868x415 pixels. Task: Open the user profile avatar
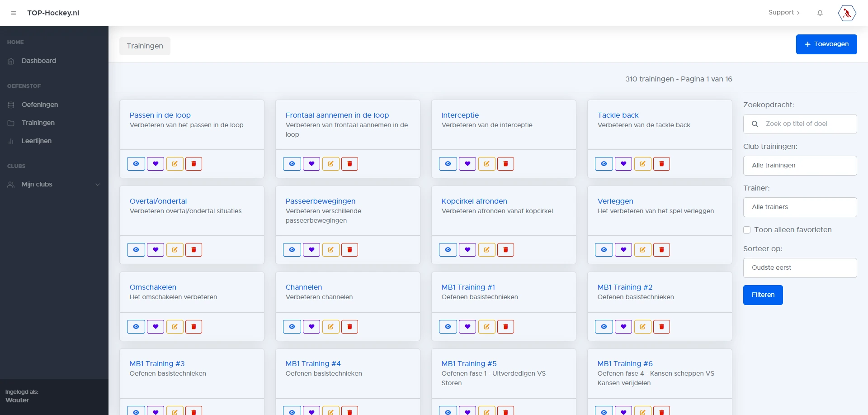point(847,13)
